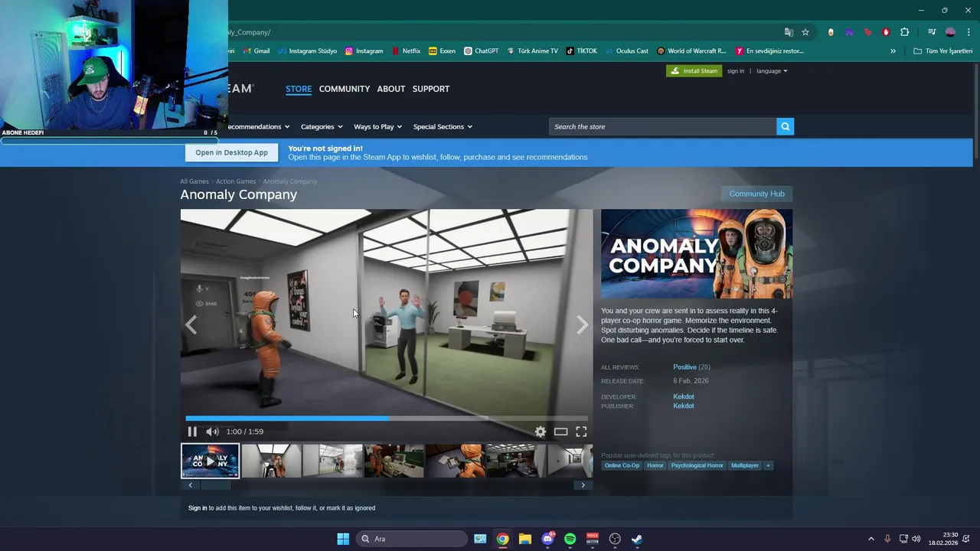The height and width of the screenshot is (551, 980).
Task: Move the thumbnail strip left with the arrow
Action: coord(190,485)
